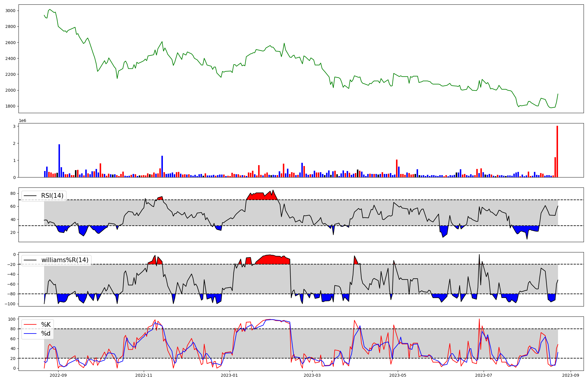588x382 pixels.
Task: Click the 2023-03 x-axis date label
Action: 312,375
